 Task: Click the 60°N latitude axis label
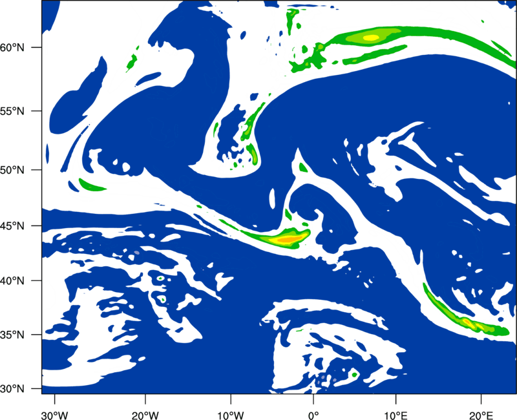(x=12, y=47)
